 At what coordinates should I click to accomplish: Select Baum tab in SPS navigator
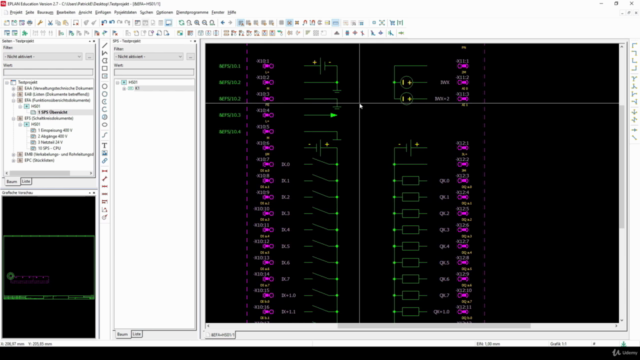[x=122, y=334]
